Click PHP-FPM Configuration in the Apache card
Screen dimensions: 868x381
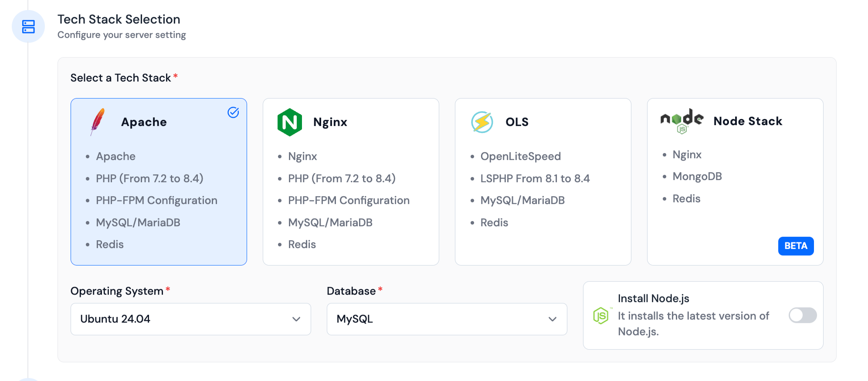click(x=156, y=201)
